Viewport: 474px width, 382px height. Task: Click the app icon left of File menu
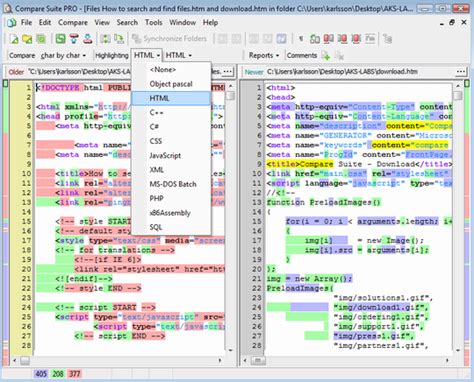(12, 22)
